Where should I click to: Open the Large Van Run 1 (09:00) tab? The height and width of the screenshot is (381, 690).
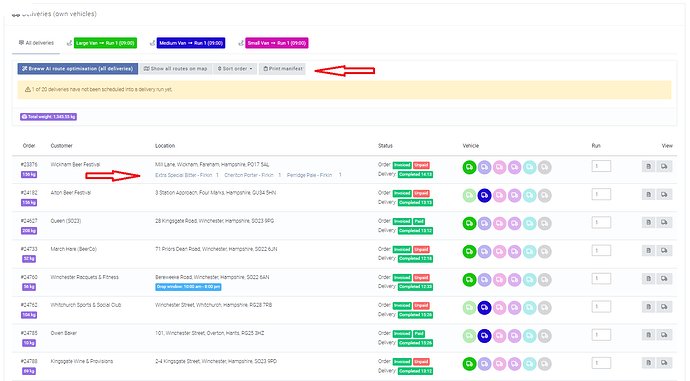click(105, 43)
